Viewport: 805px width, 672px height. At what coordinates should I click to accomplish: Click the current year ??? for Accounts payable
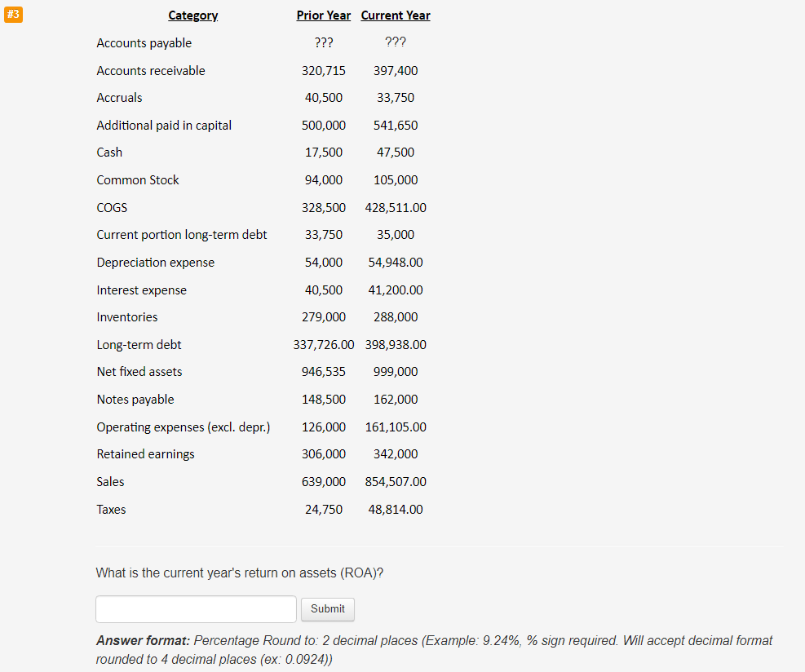coord(396,42)
